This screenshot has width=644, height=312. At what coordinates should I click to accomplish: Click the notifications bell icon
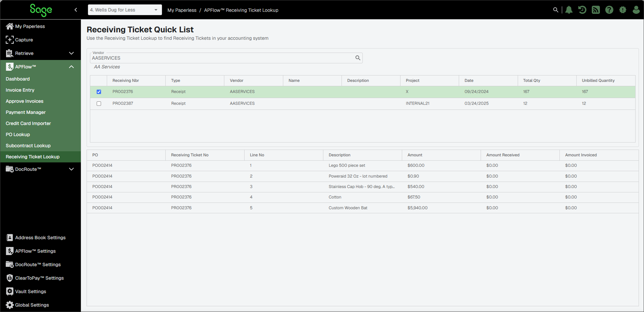(x=569, y=10)
